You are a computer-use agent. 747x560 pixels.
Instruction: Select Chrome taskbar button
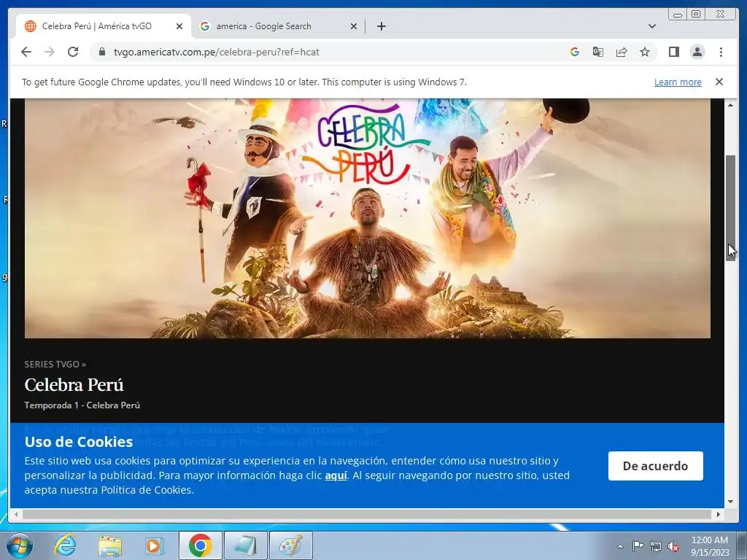(x=200, y=545)
